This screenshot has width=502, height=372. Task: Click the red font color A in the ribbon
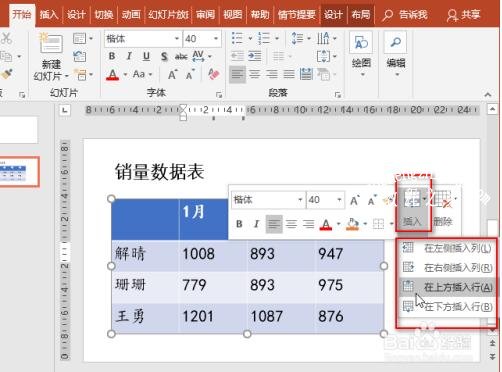click(x=112, y=74)
